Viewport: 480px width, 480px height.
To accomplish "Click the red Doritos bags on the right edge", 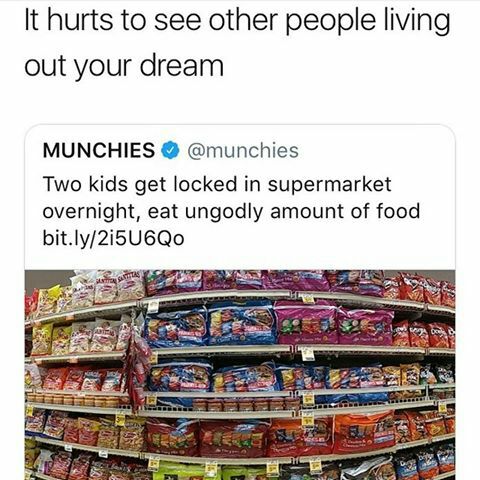I will [x=423, y=334].
